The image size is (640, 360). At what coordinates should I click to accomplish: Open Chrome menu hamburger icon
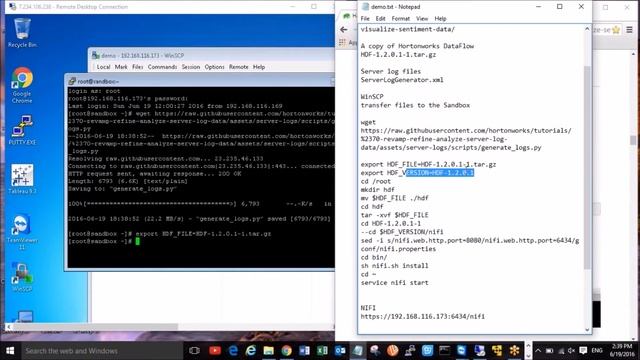tap(629, 29)
